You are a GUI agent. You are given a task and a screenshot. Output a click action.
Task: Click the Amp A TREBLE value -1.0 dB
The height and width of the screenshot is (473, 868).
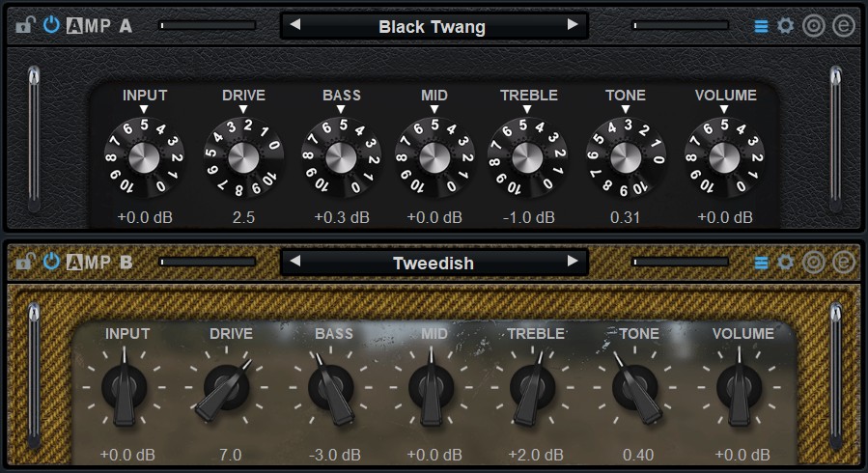(x=528, y=217)
